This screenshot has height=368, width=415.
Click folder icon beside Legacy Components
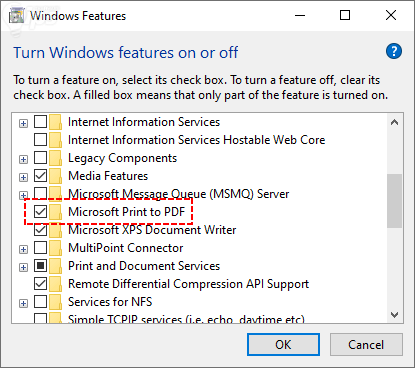(55, 158)
